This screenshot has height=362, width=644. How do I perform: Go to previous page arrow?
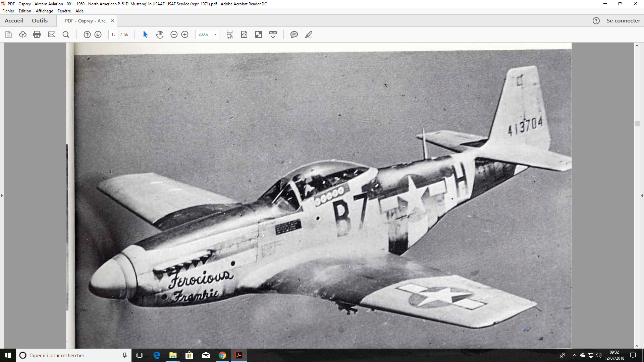87,35
